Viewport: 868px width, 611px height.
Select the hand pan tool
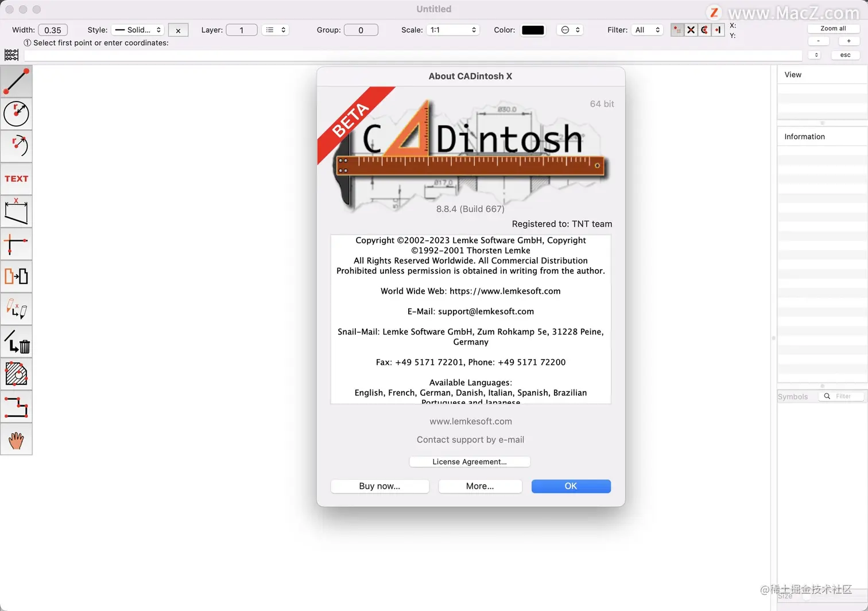pos(16,439)
